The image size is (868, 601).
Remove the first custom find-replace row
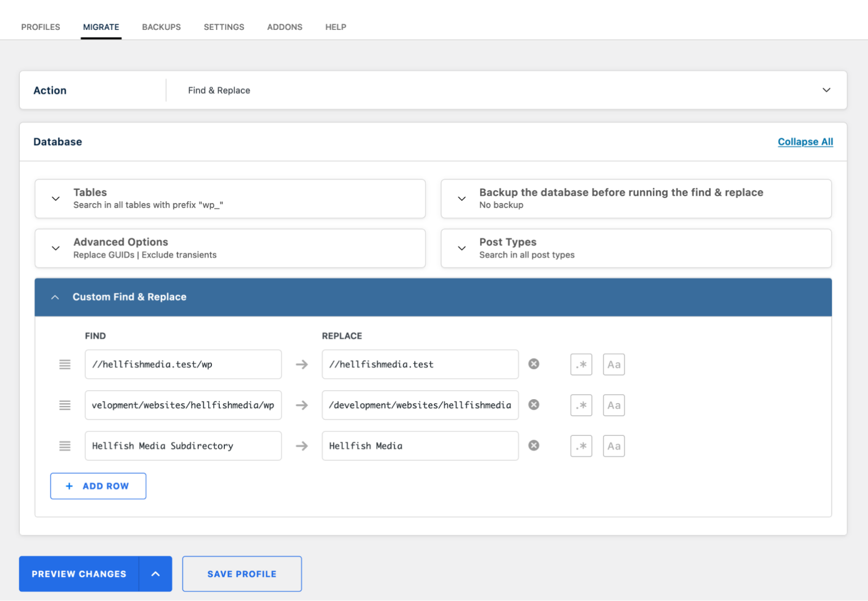click(533, 364)
